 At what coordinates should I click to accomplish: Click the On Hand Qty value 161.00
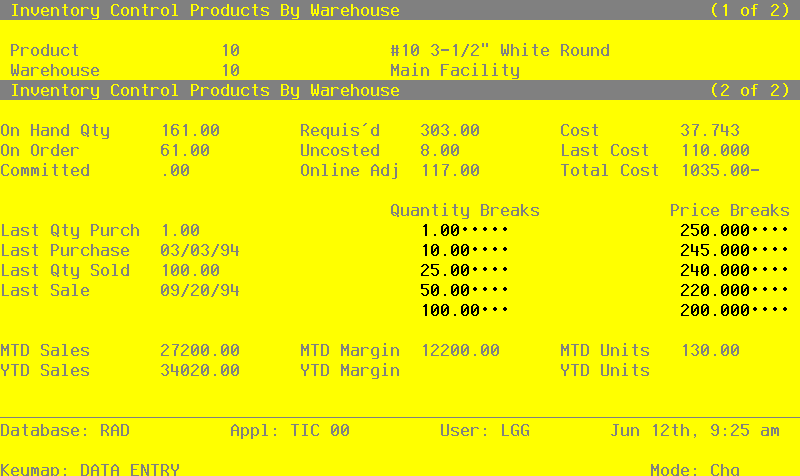coord(190,130)
